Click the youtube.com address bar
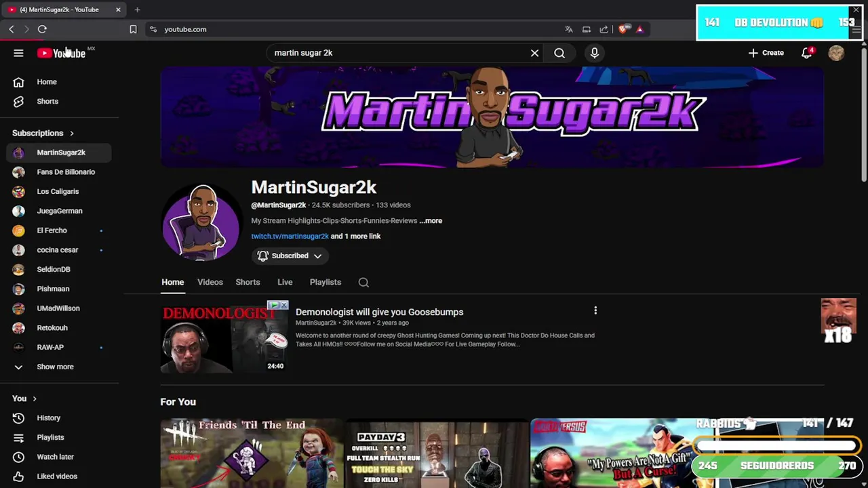 coord(353,29)
